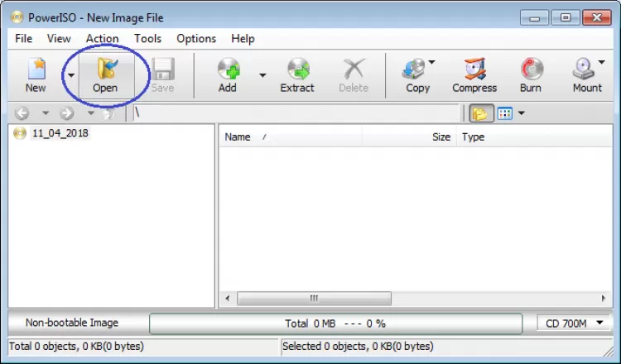This screenshot has height=364, width=621.
Task: Click the Selected 0 objects status text
Action: click(x=358, y=346)
